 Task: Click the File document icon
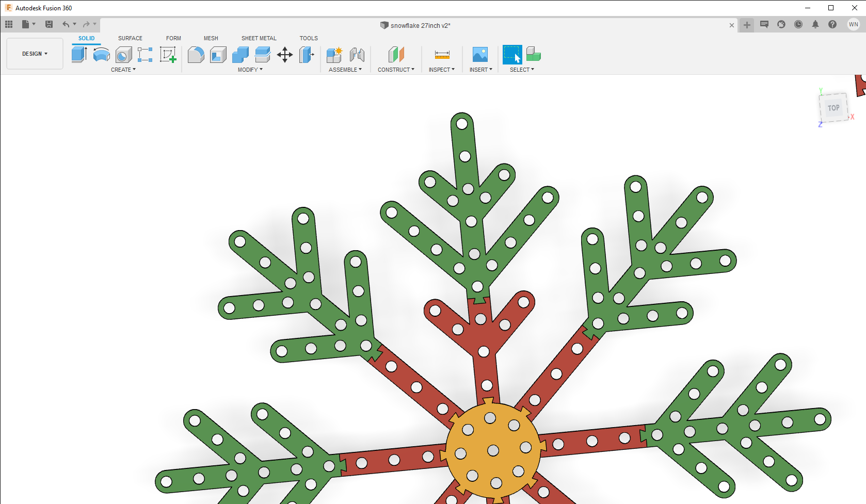[x=25, y=24]
